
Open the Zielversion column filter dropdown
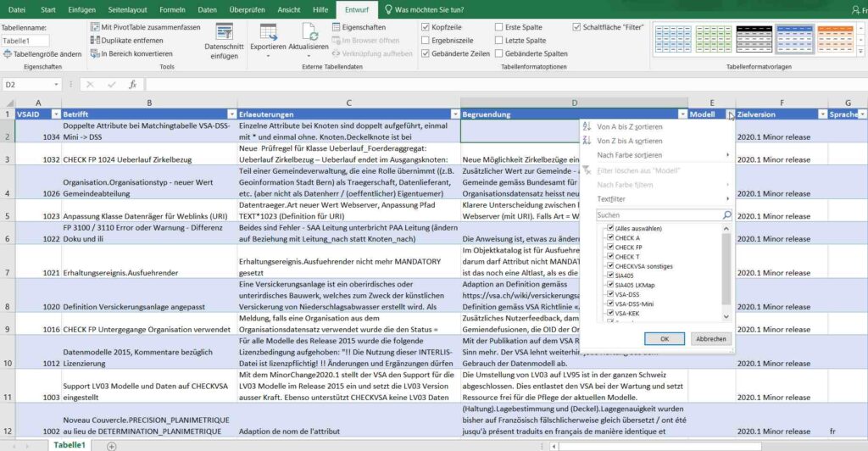coord(821,114)
